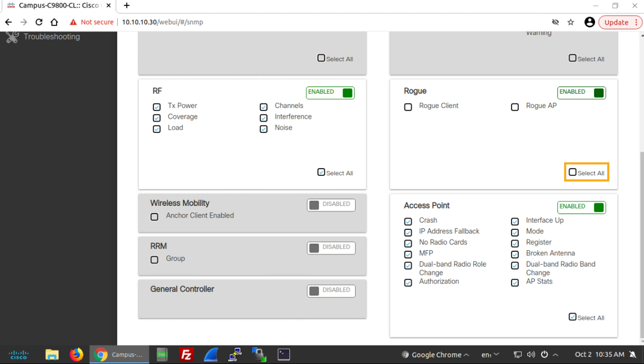Image resolution: width=644 pixels, height=364 pixels.
Task: Open the terminal icon in the taskbar
Action: click(x=284, y=355)
